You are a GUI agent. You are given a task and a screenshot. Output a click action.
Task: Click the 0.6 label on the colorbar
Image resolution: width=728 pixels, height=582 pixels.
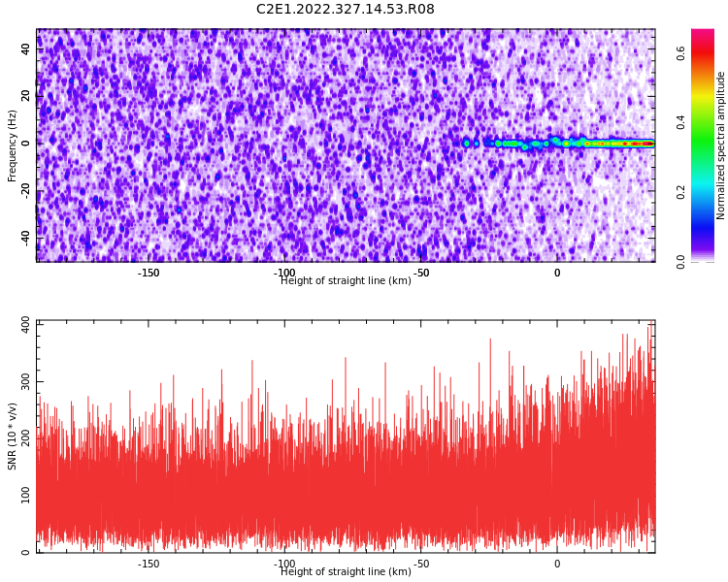pyautogui.click(x=680, y=53)
